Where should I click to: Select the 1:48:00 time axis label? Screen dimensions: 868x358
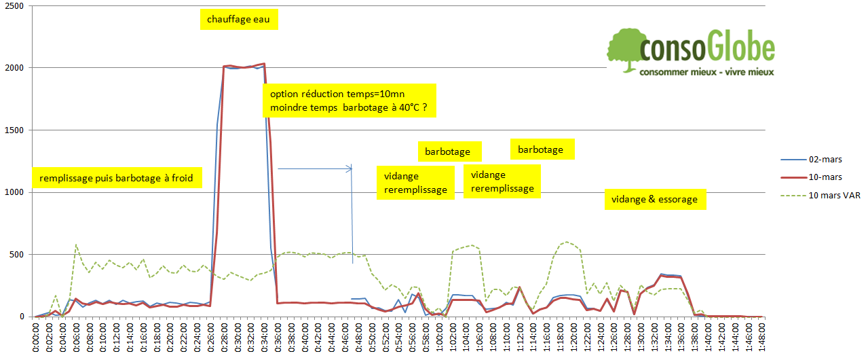pos(762,338)
